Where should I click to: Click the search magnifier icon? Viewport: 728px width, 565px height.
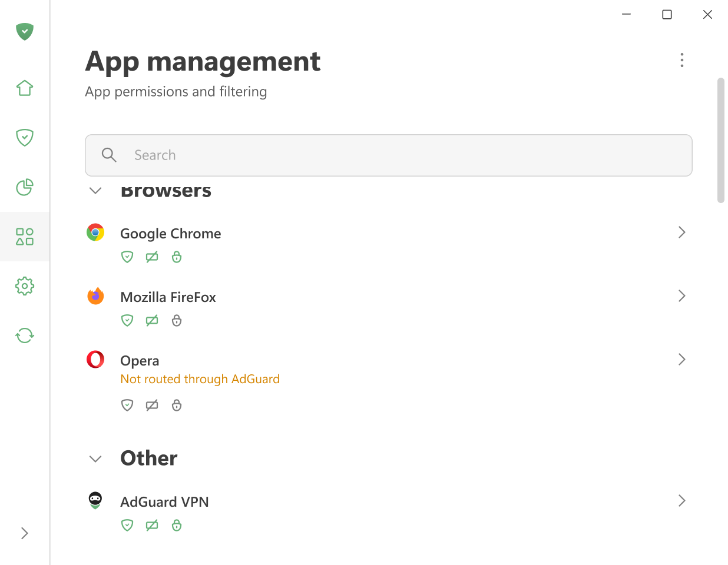pos(109,155)
